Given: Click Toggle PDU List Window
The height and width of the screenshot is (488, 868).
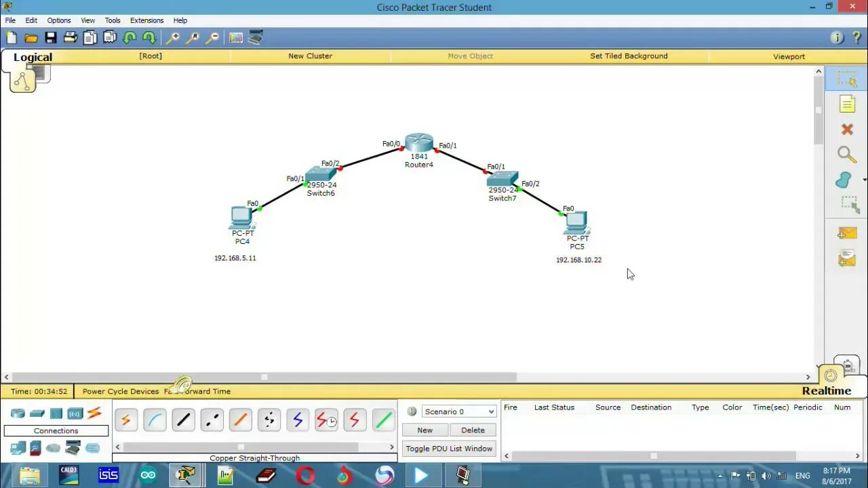Looking at the screenshot, I should [449, 449].
